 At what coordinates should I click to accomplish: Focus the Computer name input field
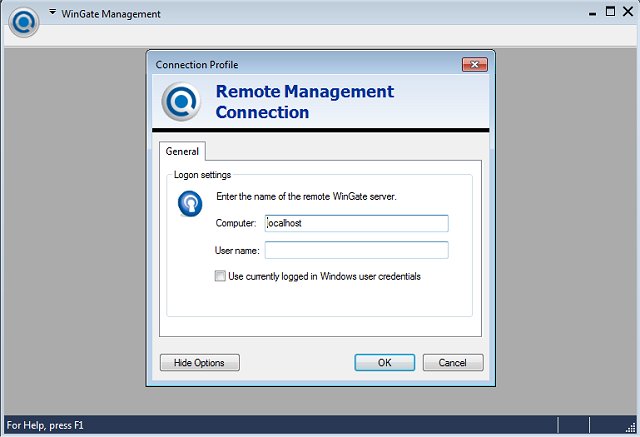[x=356, y=224]
